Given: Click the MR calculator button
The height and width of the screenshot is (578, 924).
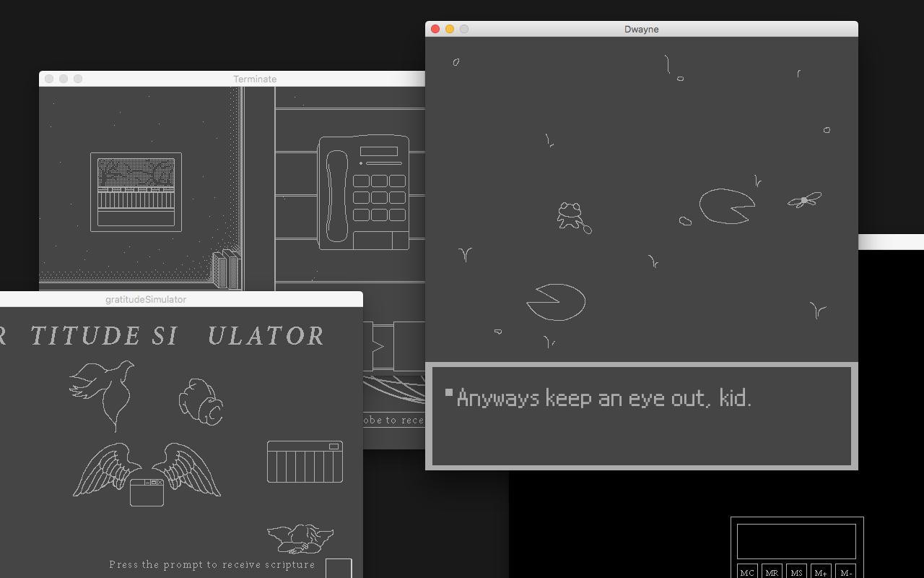Looking at the screenshot, I should coord(772,571).
